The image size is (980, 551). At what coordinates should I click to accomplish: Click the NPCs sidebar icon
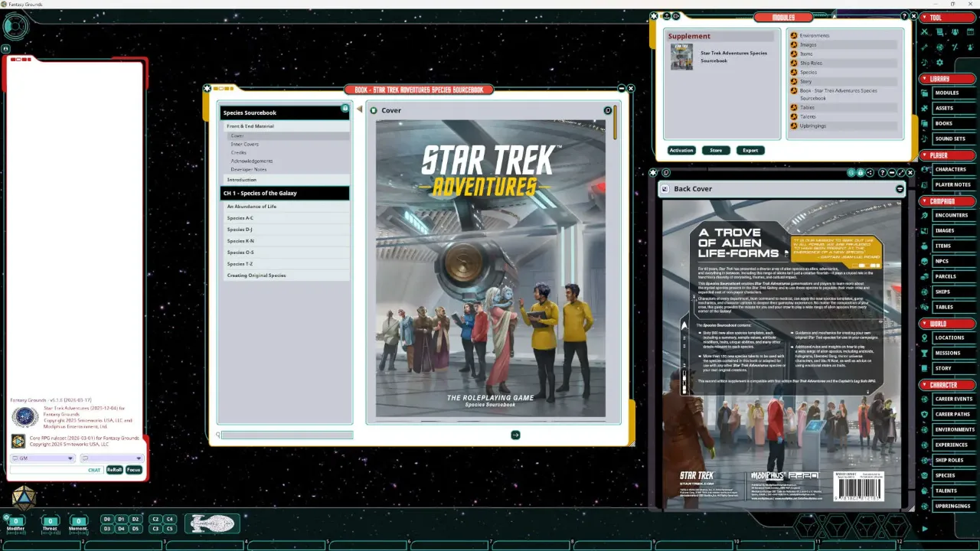point(925,261)
